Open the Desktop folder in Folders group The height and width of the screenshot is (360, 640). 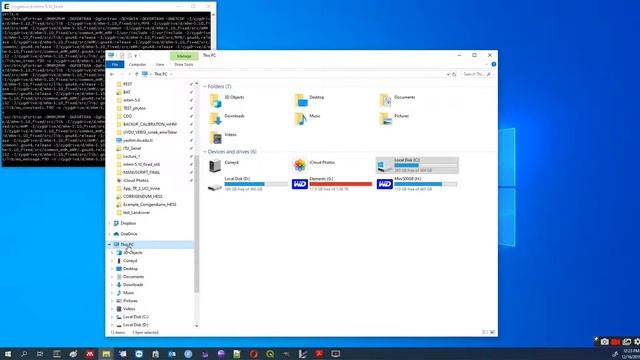point(309,100)
